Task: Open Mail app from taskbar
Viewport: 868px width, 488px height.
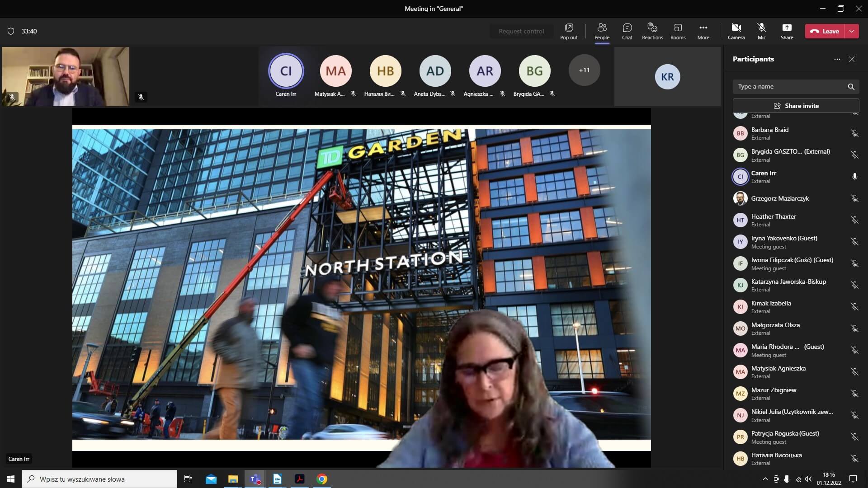Action: pyautogui.click(x=211, y=479)
